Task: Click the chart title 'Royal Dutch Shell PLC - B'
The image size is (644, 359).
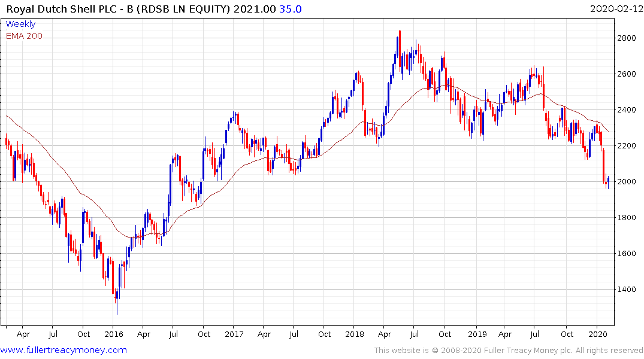Action: tap(70, 9)
